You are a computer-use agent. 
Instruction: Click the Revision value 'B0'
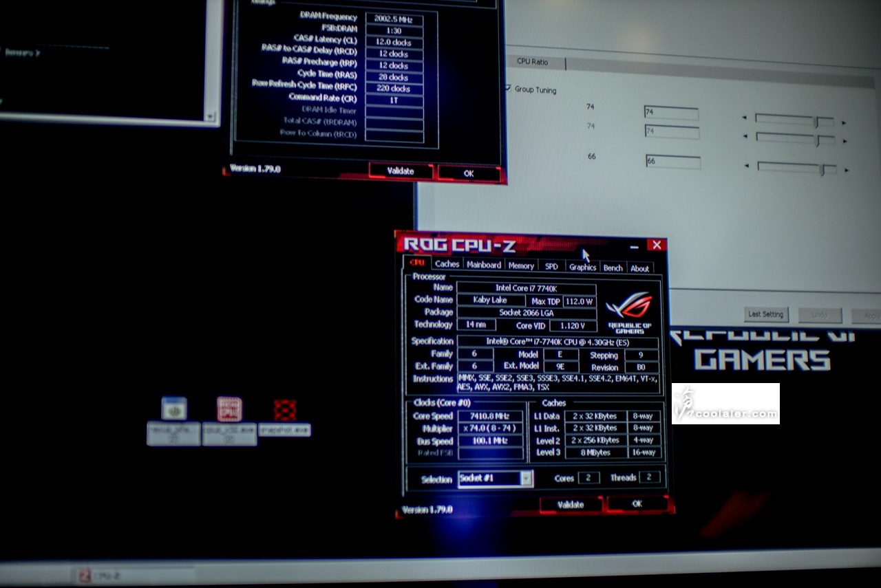641,368
